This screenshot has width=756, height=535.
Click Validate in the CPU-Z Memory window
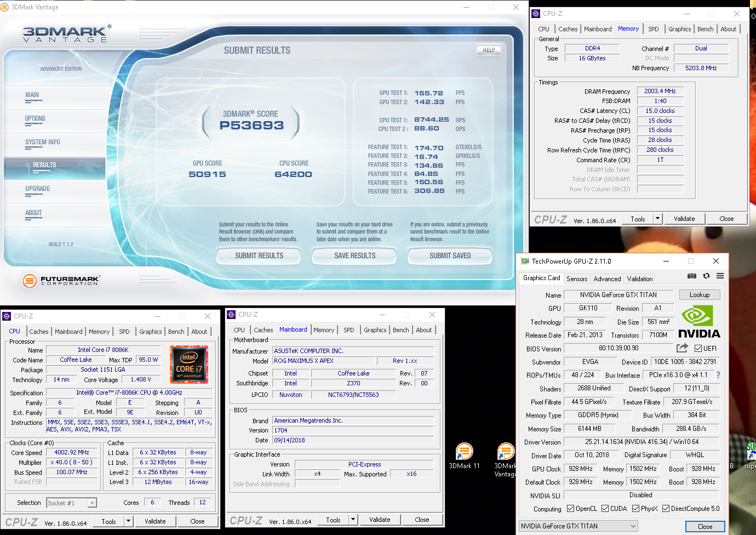[x=684, y=219]
